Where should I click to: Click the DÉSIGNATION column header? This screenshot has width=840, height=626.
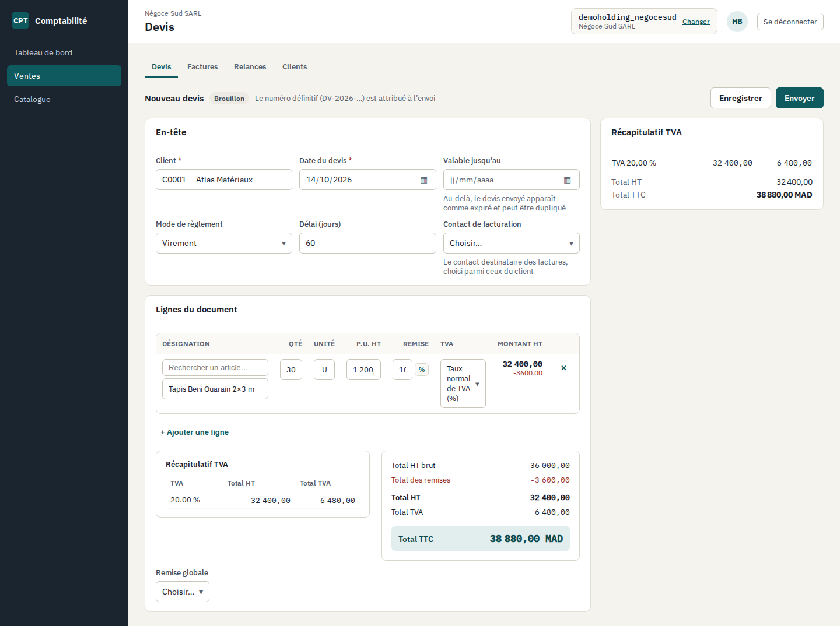186,344
